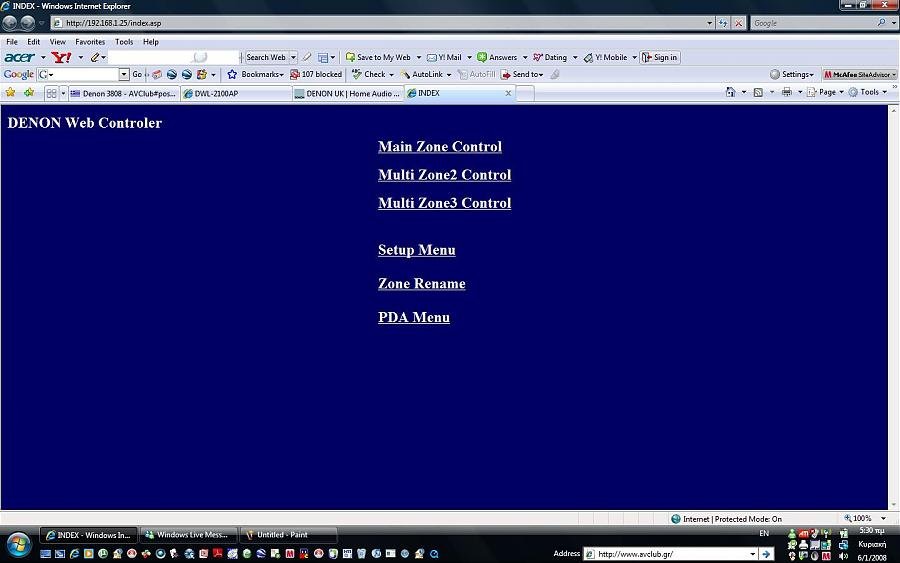Open Yahoo Answers from the toolbar

point(497,57)
